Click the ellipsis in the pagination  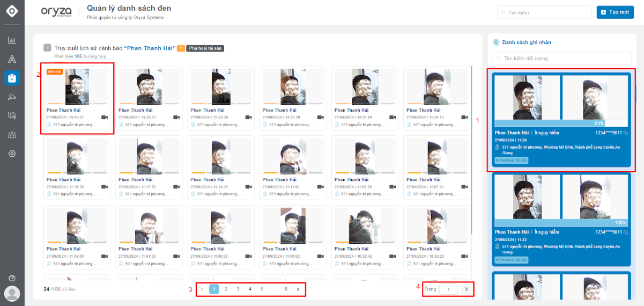pos(274,289)
